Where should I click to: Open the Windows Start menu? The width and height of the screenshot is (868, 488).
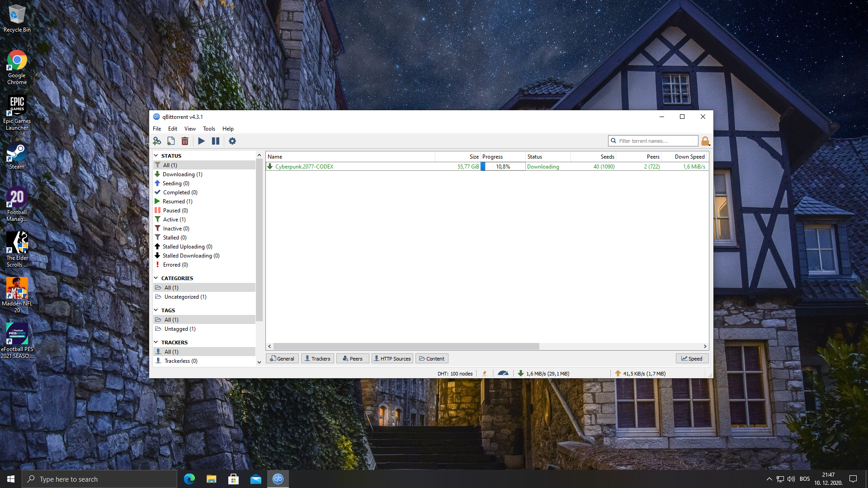pos(11,479)
